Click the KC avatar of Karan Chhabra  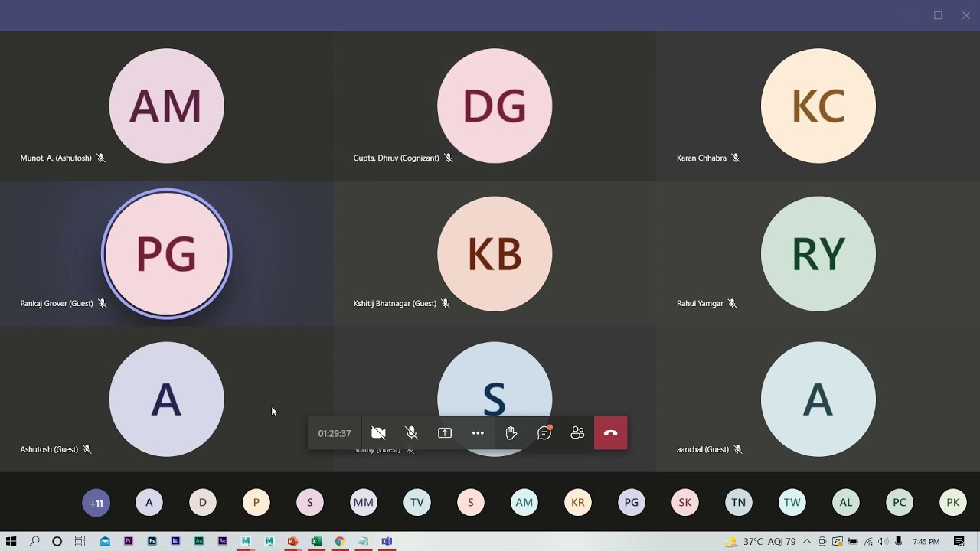(818, 106)
